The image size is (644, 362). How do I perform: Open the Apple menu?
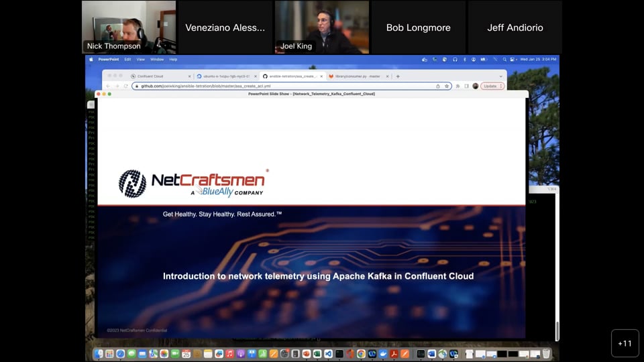91,60
